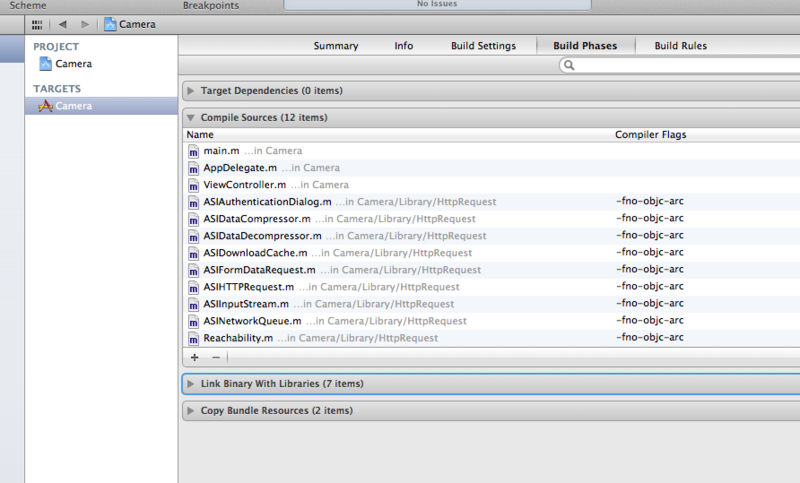The height and width of the screenshot is (483, 800).
Task: Expand Target Dependencies section
Action: click(x=190, y=91)
